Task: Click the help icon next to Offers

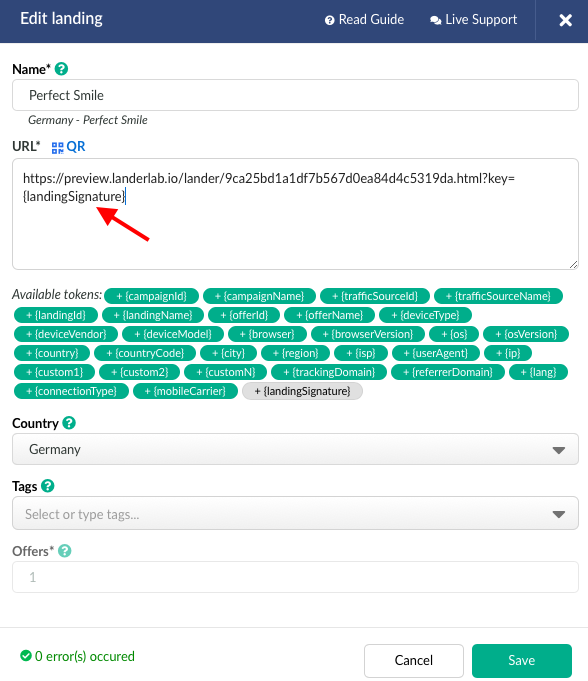Action: [65, 551]
